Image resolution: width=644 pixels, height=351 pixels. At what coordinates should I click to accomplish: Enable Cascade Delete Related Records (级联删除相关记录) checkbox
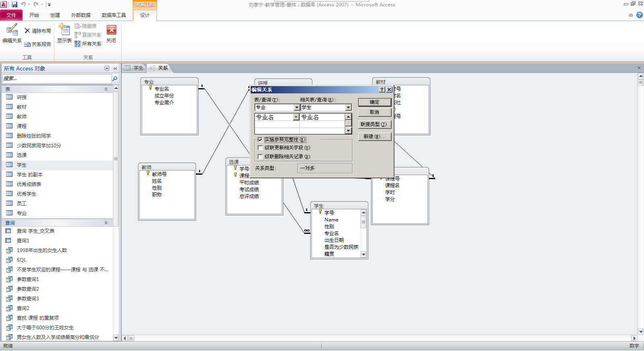pyautogui.click(x=260, y=157)
